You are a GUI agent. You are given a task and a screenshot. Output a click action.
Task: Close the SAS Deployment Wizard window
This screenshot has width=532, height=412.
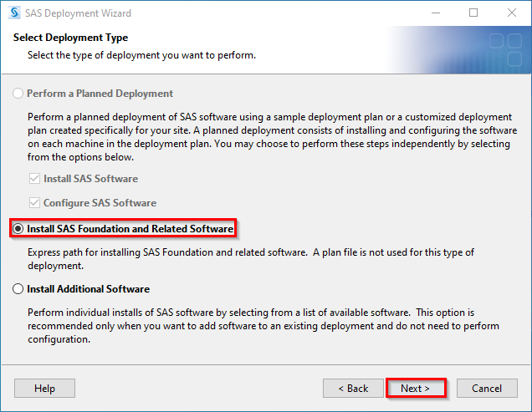512,13
